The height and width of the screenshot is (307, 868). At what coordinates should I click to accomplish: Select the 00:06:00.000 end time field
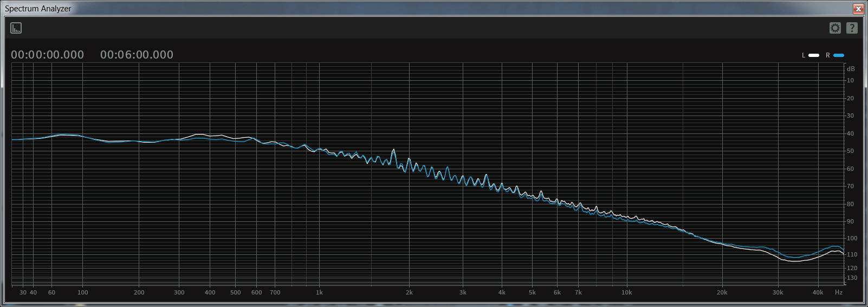click(x=137, y=55)
